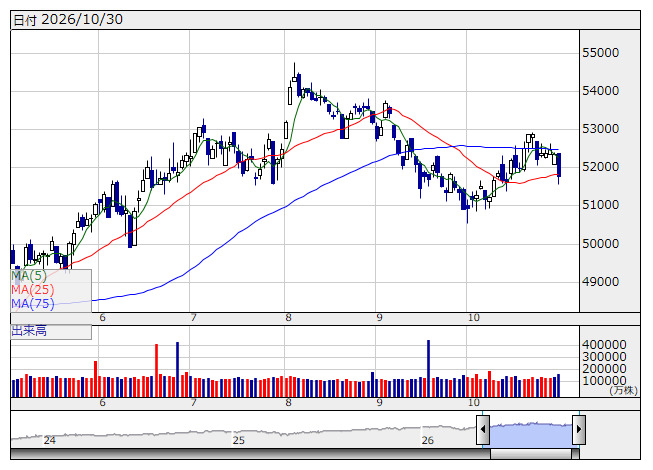Click the scrollbar track left of the thumb
Viewport: 653px width, 470px height.
pos(250,454)
